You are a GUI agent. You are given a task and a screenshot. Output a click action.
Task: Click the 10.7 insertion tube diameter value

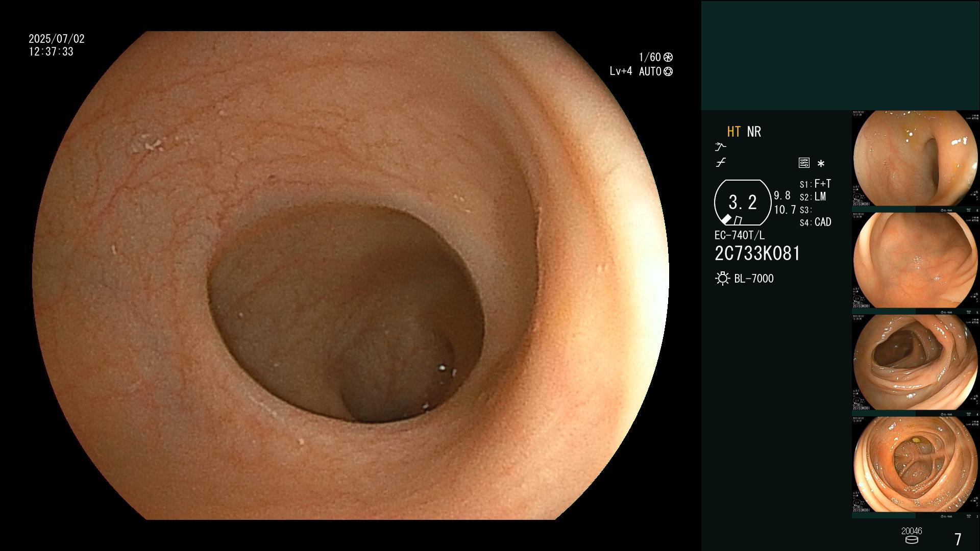(785, 210)
